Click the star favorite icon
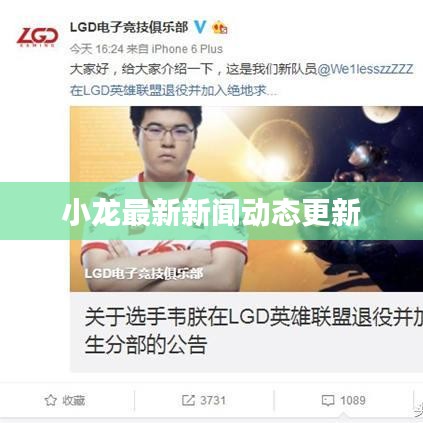The width and height of the screenshot is (423, 423). pos(50,400)
